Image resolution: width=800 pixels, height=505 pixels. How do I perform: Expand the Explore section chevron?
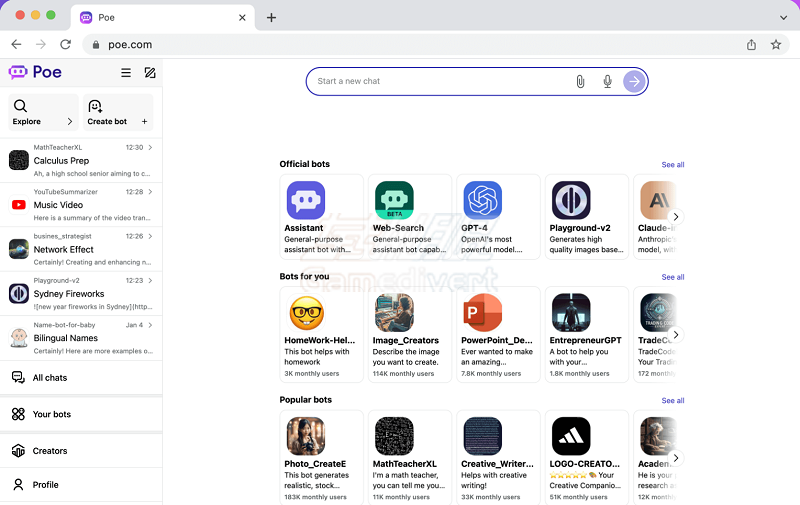(x=70, y=122)
